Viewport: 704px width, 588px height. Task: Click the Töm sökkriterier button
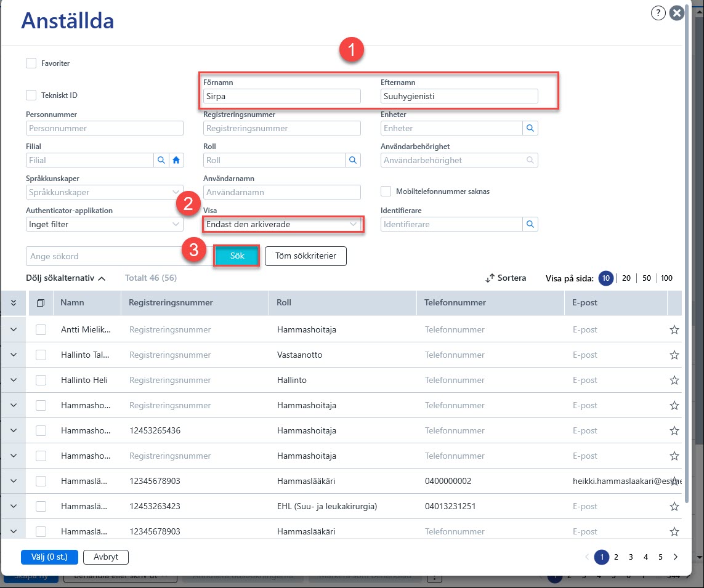coord(305,256)
